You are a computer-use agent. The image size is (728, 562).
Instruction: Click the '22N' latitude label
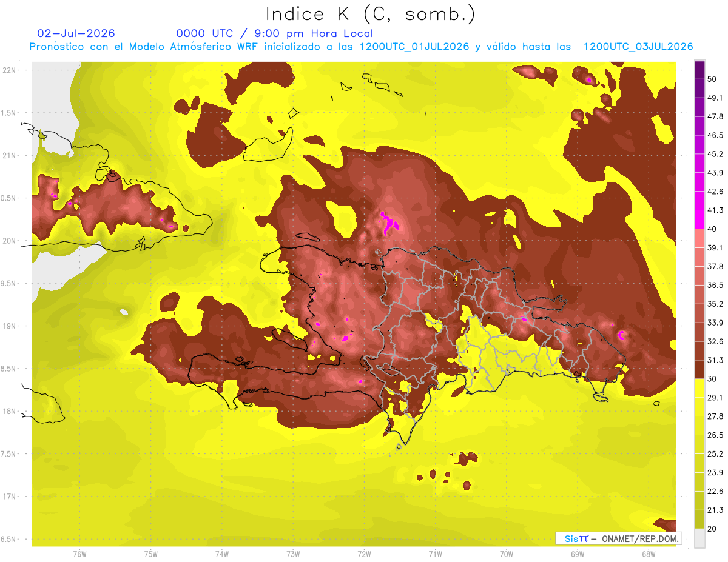click(x=10, y=70)
